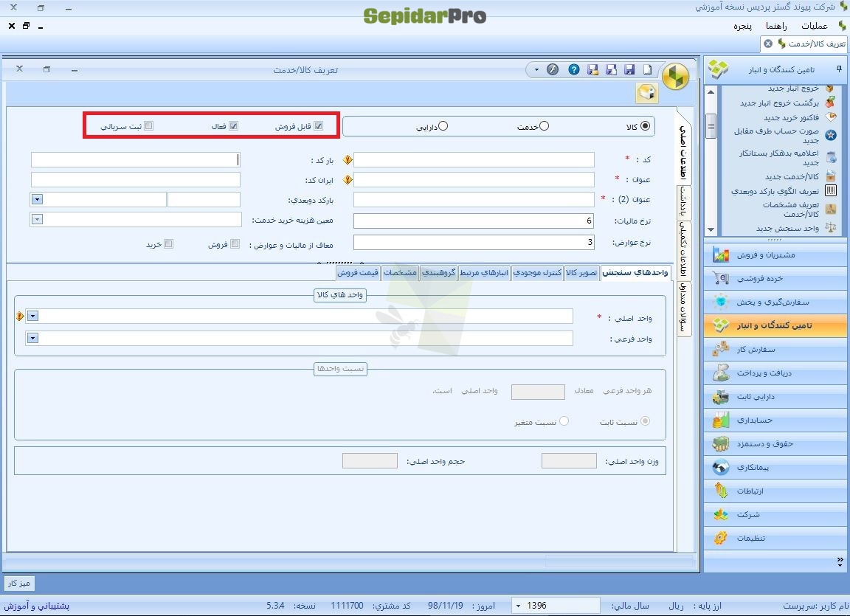Expand sidebar overflow chevrons at bottom

click(x=840, y=561)
